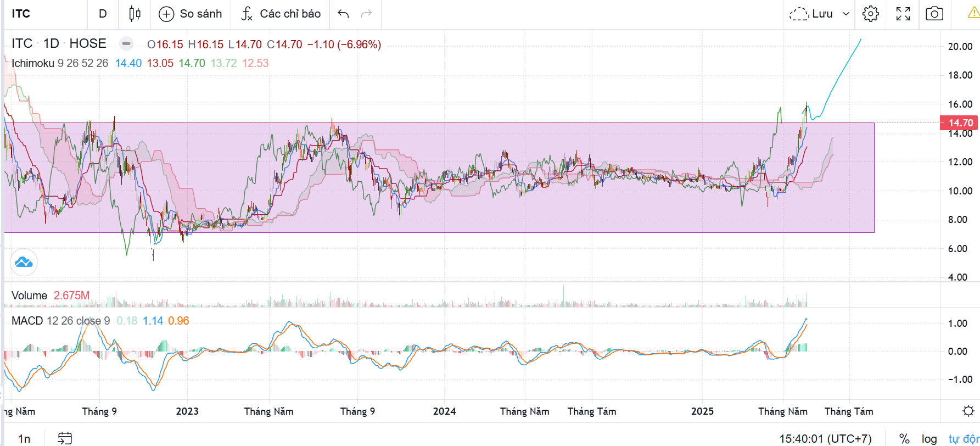Select the 1n date range button

pos(24,439)
